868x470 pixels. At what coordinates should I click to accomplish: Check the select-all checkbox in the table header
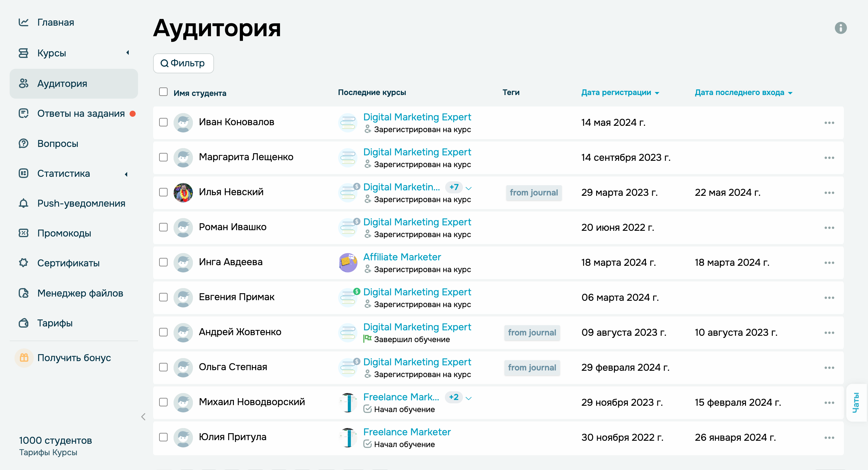[x=163, y=91]
